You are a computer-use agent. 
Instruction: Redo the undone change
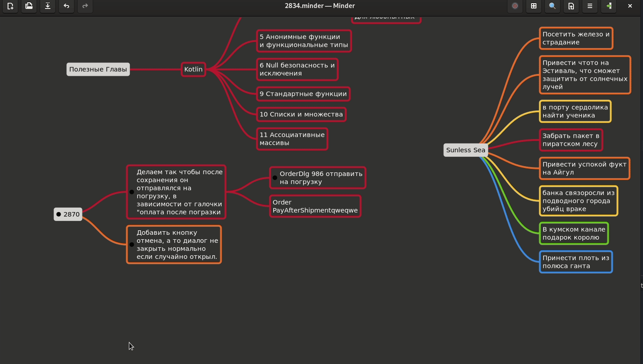85,6
